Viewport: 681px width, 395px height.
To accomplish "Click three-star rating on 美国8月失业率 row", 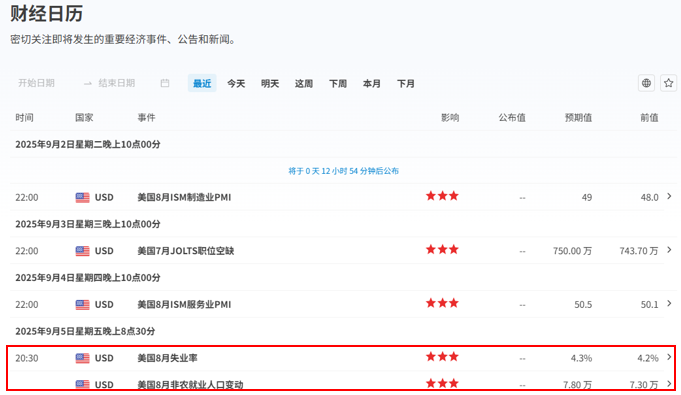I will pyautogui.click(x=442, y=357).
